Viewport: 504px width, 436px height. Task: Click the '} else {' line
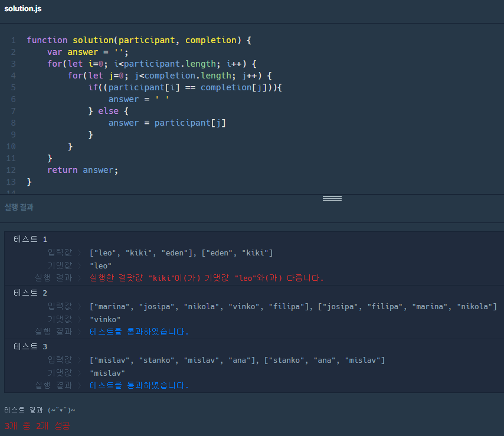[109, 111]
